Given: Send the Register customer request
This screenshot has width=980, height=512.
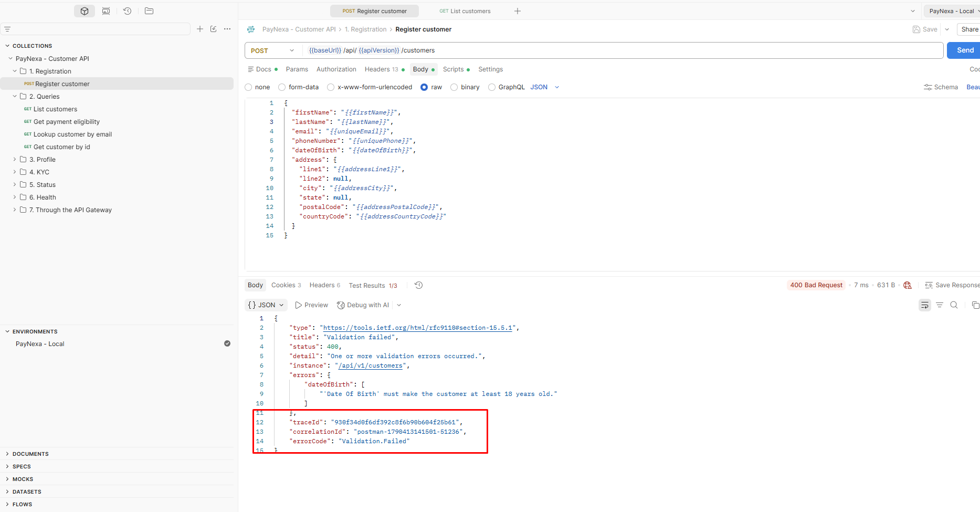Looking at the screenshot, I should tap(965, 50).
